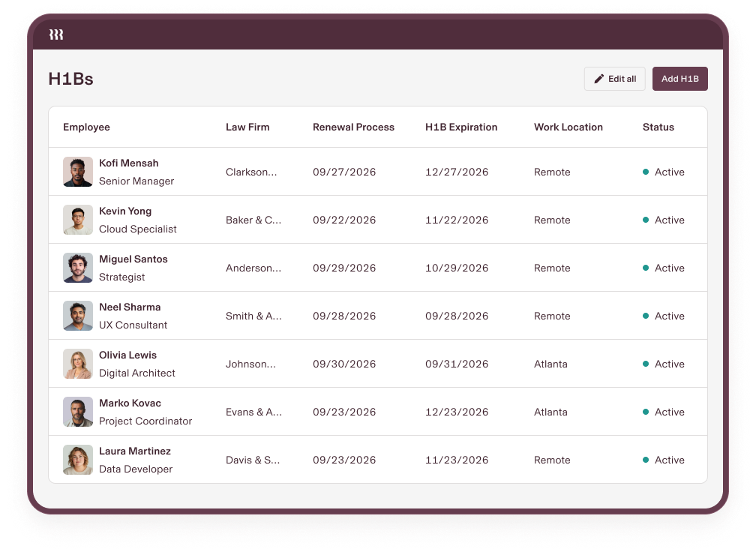Click renewal date 09/27/2026
The image size is (756, 555).
pyautogui.click(x=344, y=172)
